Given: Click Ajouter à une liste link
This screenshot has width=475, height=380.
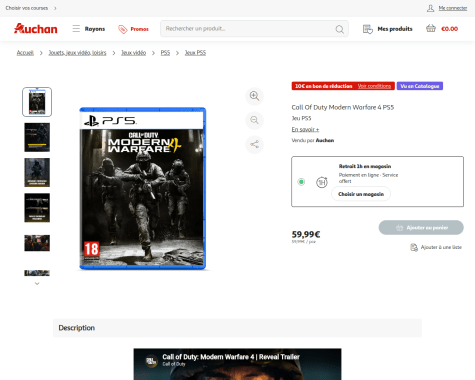Looking at the screenshot, I should (441, 247).
